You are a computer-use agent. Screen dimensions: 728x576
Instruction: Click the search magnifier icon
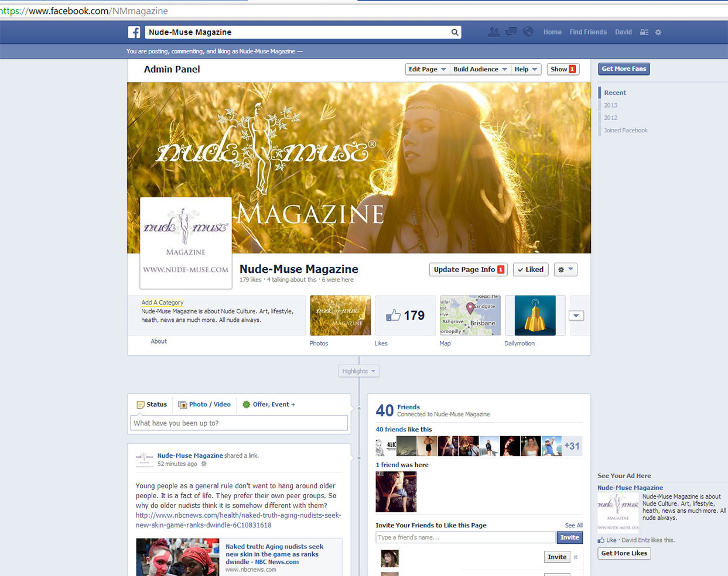(454, 33)
